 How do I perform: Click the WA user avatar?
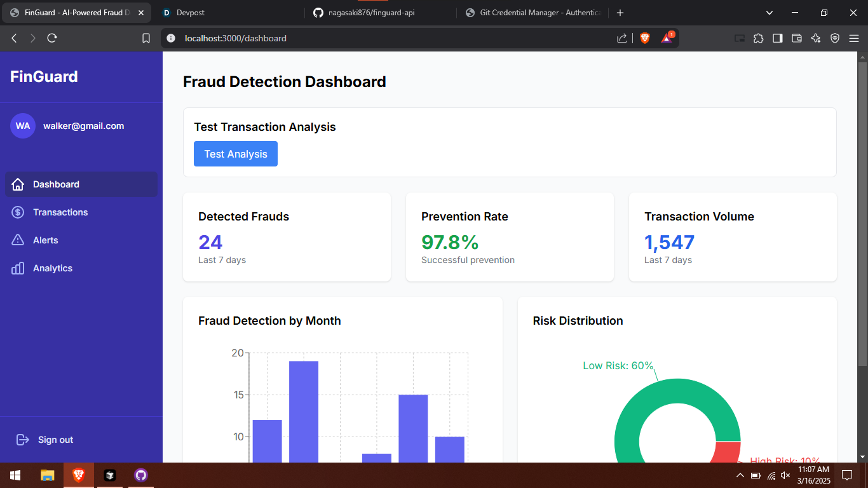(x=23, y=126)
